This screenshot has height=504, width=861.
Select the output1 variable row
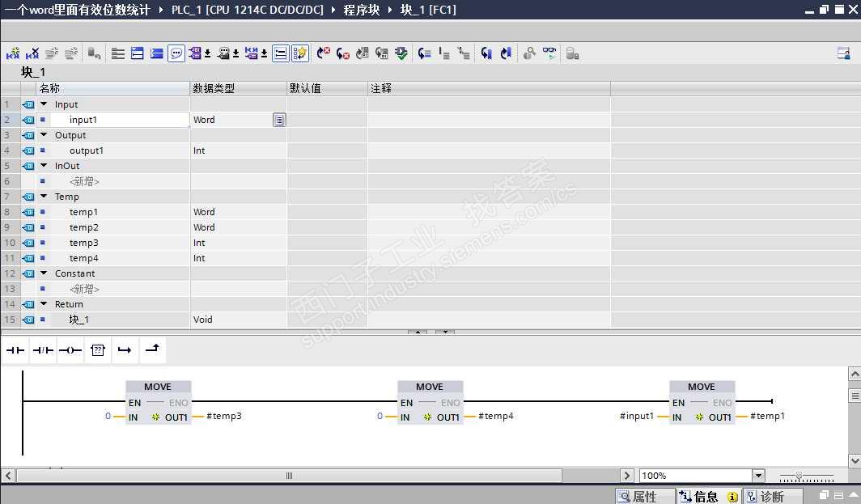pyautogui.click(x=305, y=150)
